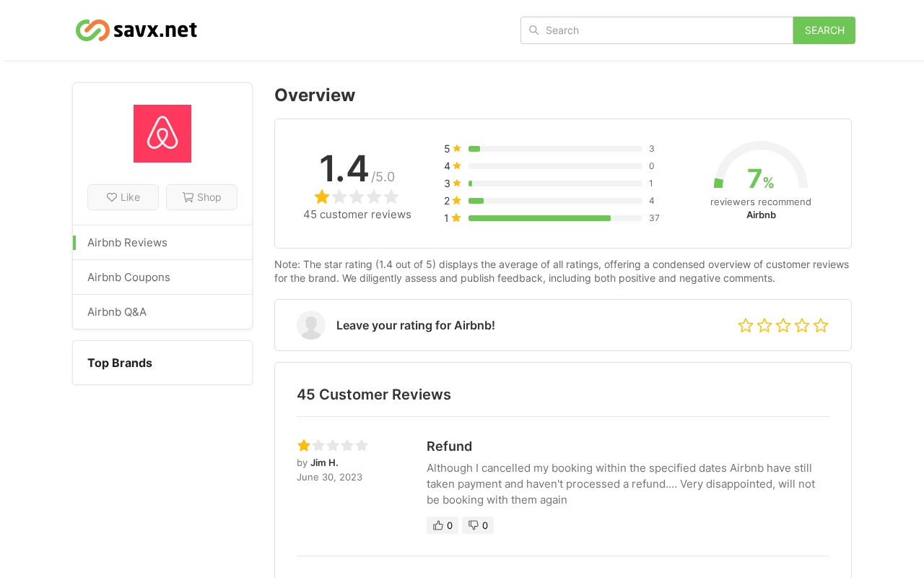This screenshot has height=578, width=924.
Task: Rate Airbnb one star
Action: (x=746, y=326)
